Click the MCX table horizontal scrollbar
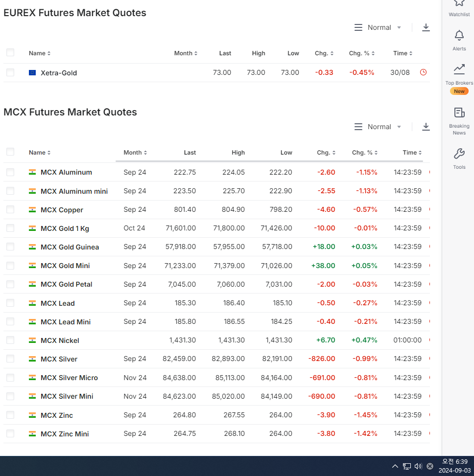 pos(269,161)
